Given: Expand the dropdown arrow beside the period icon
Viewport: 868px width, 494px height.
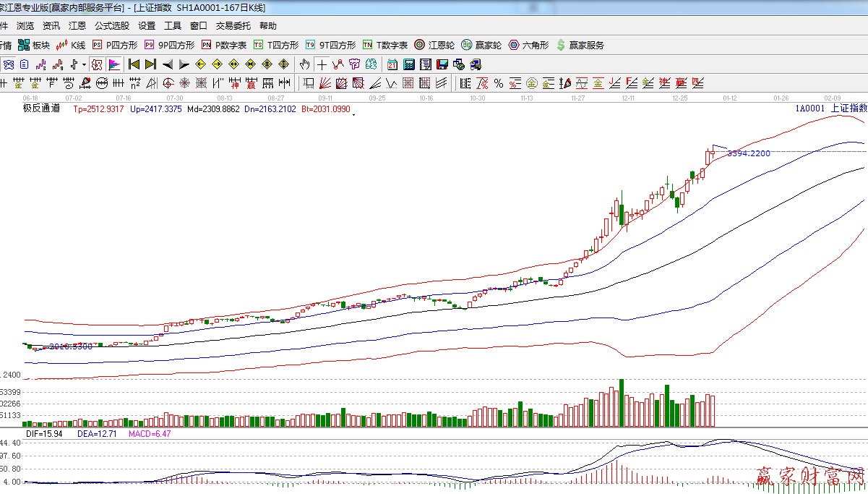Looking at the screenshot, I should [x=84, y=64].
